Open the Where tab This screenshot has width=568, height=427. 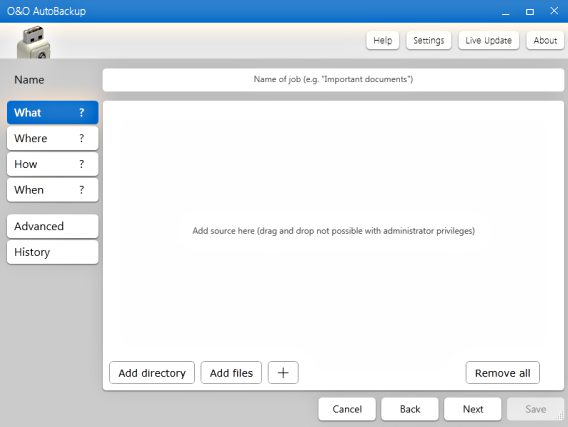53,138
